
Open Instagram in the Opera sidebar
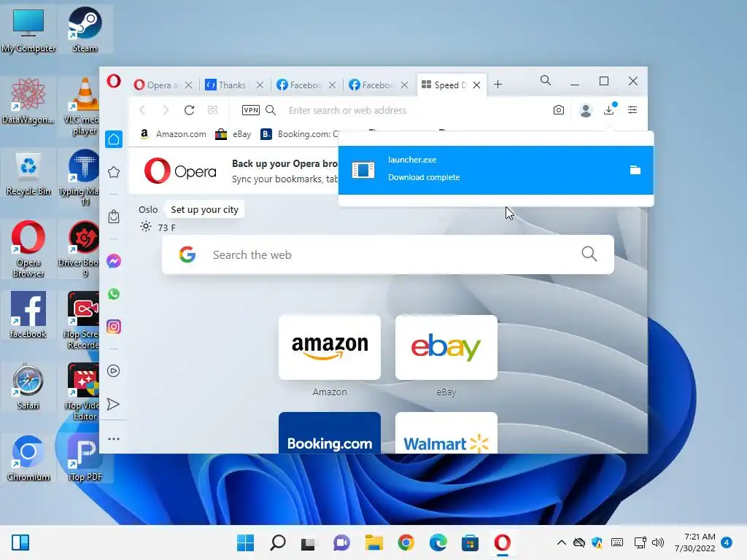point(114,327)
